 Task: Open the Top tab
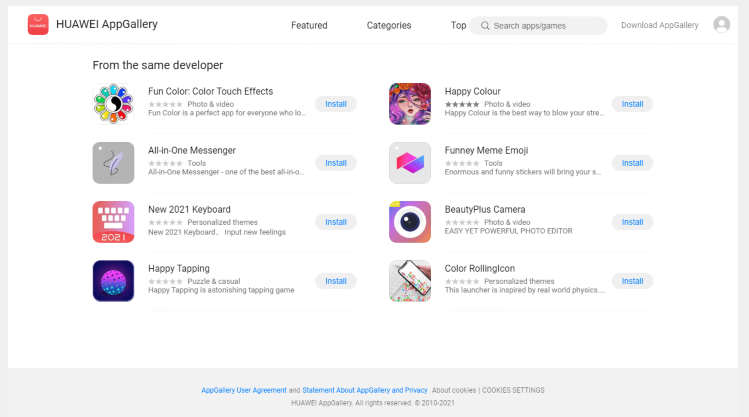tap(458, 25)
